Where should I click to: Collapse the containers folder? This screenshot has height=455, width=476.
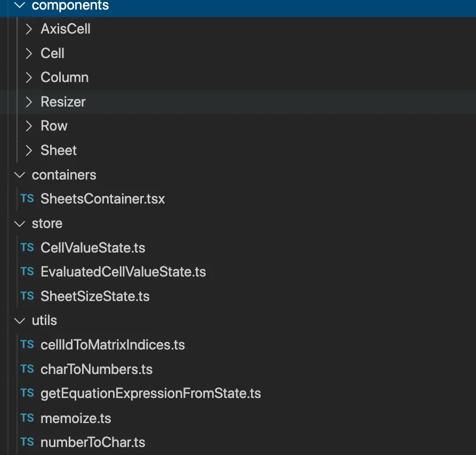pyautogui.click(x=19, y=175)
